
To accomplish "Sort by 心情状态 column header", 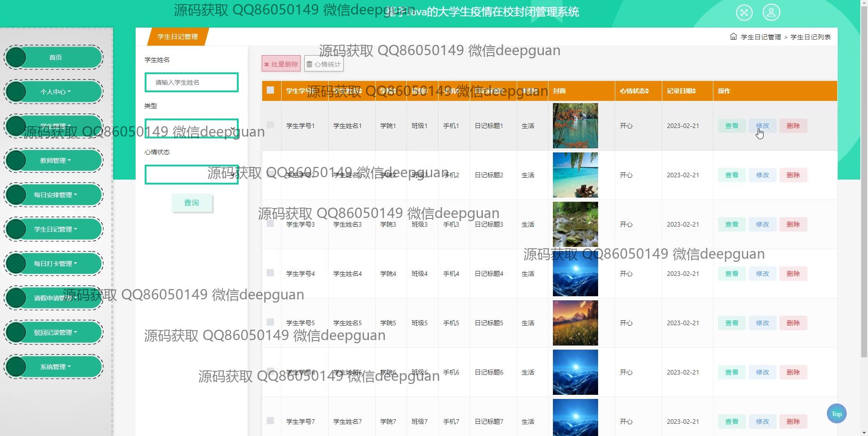I will (634, 91).
